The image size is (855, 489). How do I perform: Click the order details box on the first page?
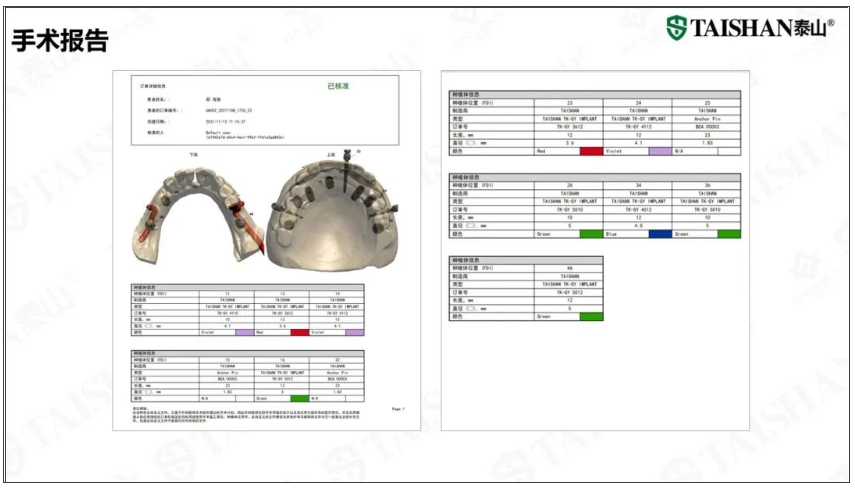[x=265, y=110]
